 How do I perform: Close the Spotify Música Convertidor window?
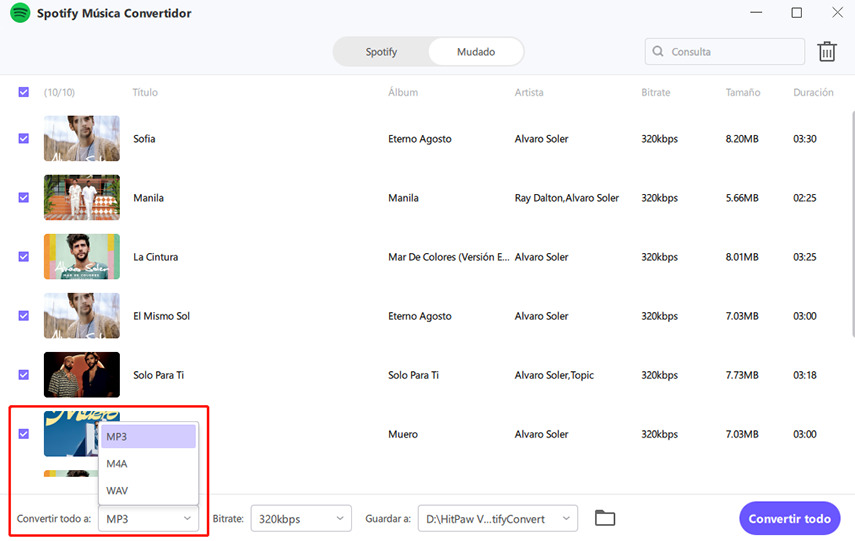click(x=837, y=12)
